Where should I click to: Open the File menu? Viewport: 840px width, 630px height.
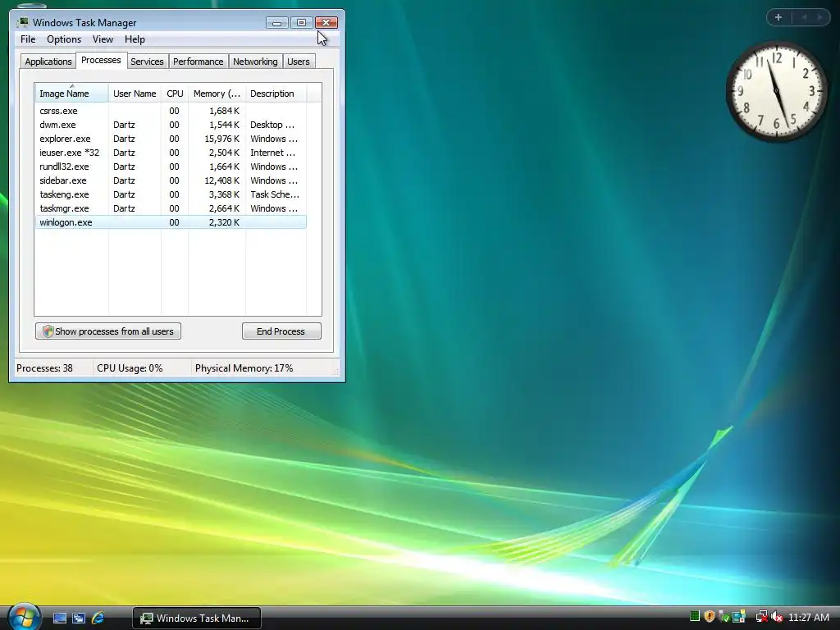[x=28, y=39]
